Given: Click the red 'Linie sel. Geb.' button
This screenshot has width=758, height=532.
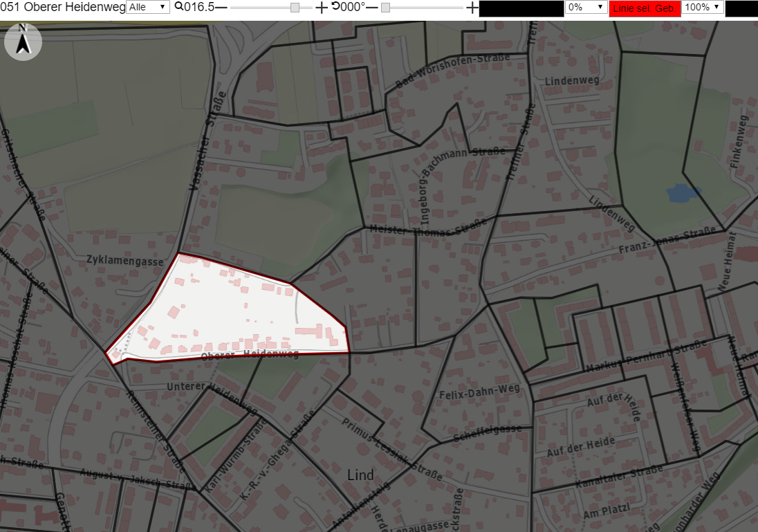Looking at the screenshot, I should coord(645,8).
